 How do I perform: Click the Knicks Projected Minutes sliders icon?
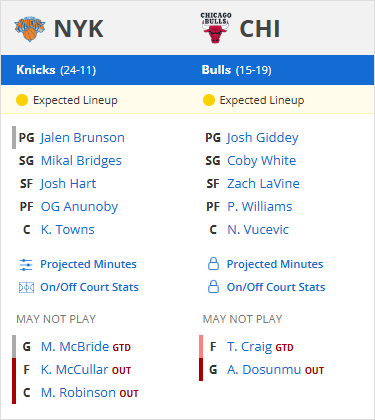click(26, 265)
